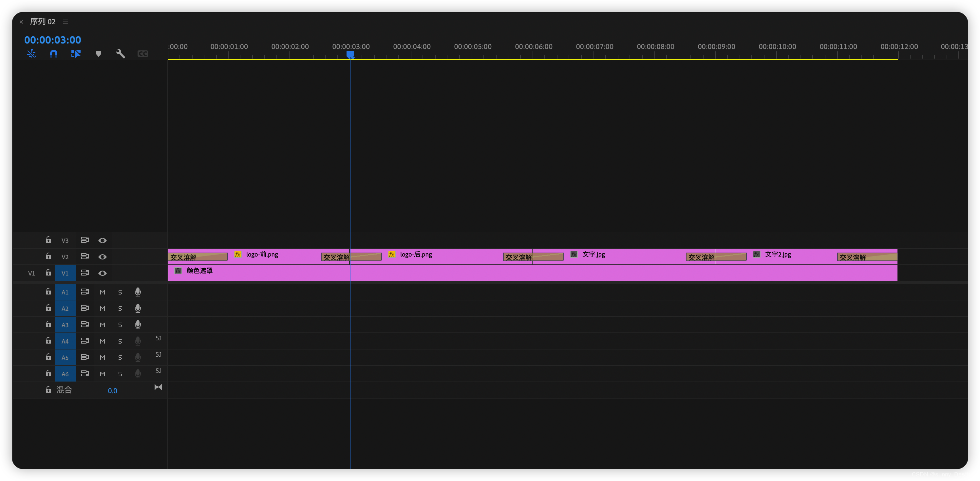Toggle sync lock for A1
980x481 pixels.
coord(85,292)
